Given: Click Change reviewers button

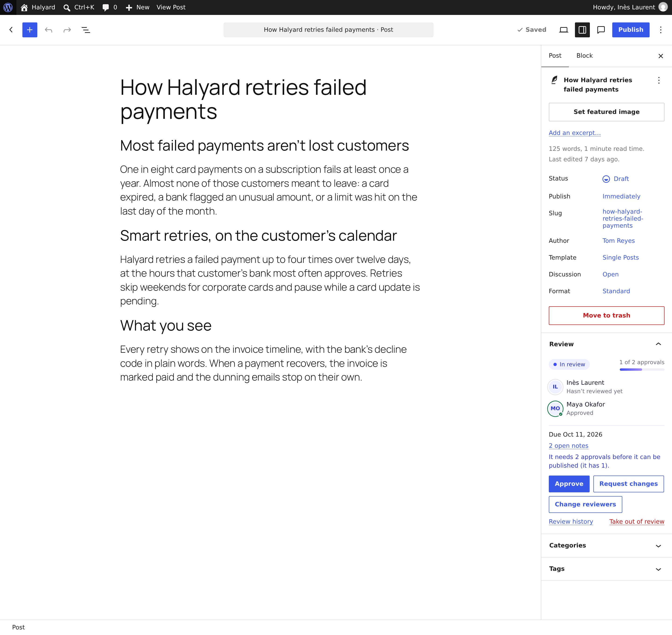Looking at the screenshot, I should tap(585, 504).
